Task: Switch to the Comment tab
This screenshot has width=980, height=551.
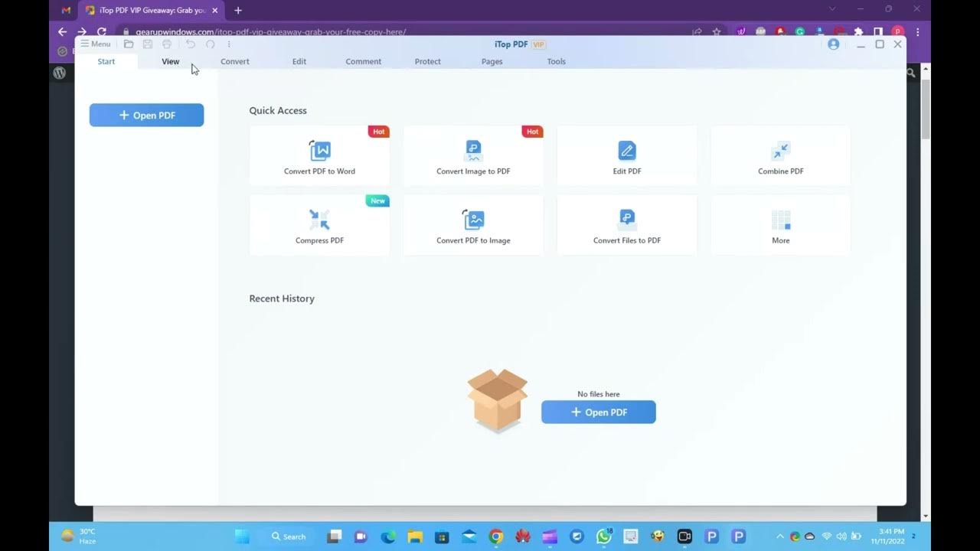Action: [364, 61]
